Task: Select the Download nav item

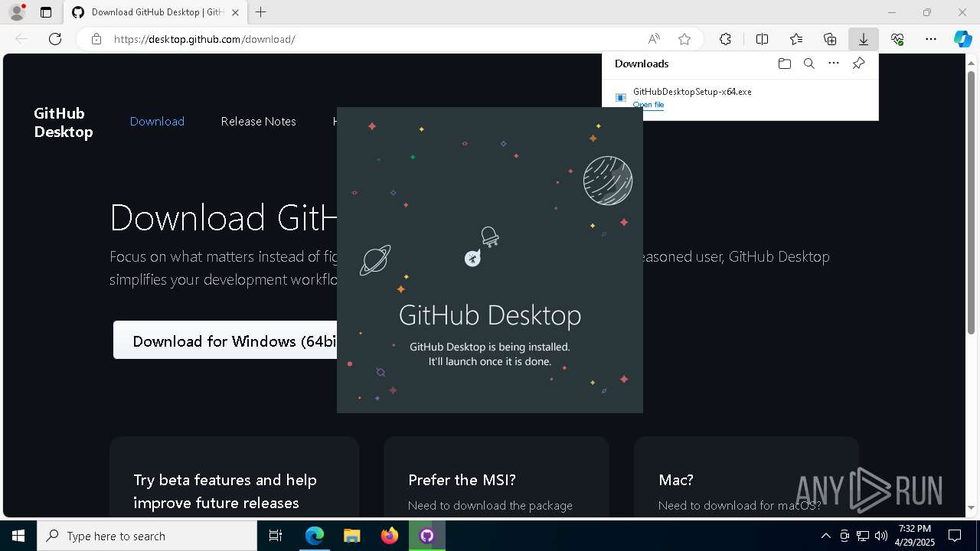Action: [157, 121]
